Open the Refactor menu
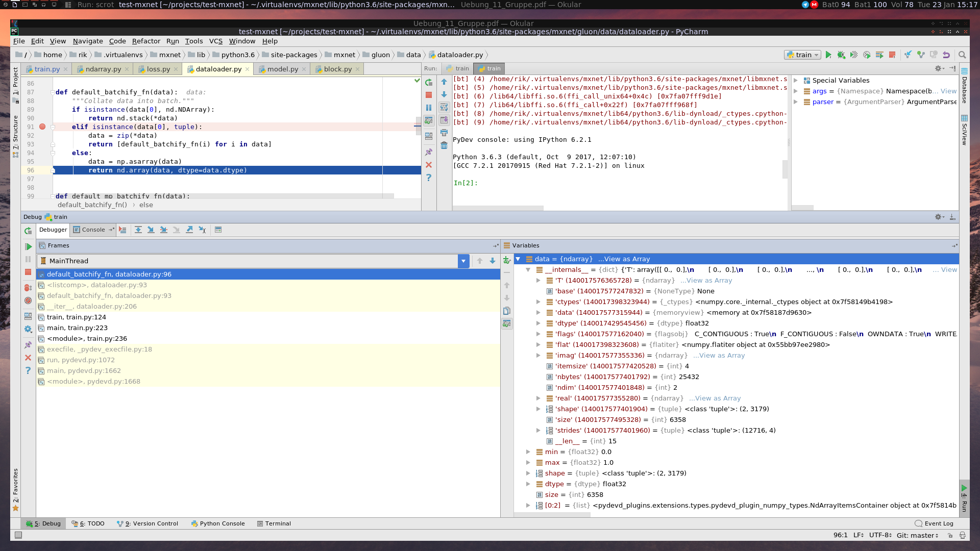This screenshot has width=980, height=551. pyautogui.click(x=146, y=41)
